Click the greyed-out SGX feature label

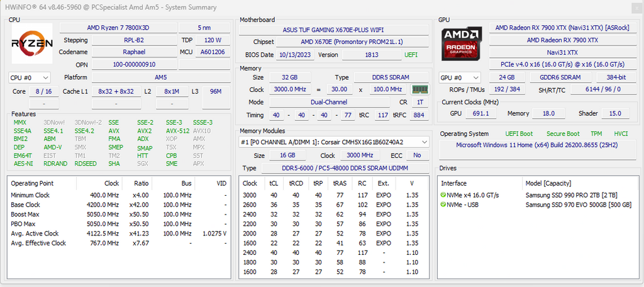142,164
